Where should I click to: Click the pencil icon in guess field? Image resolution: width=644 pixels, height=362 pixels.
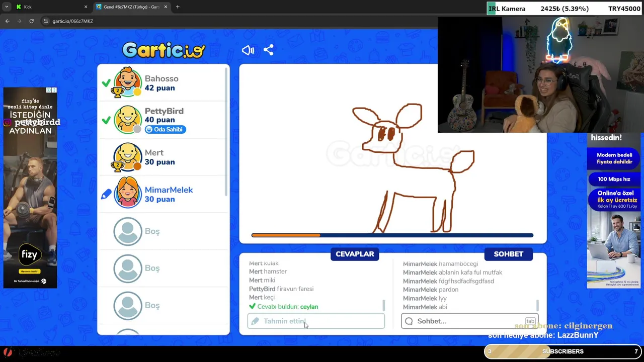click(255, 321)
